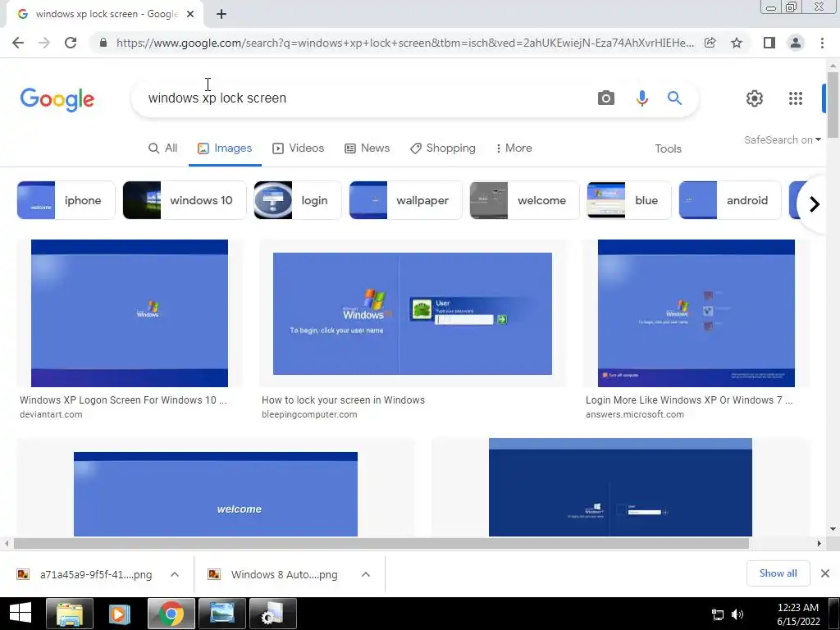Expand the More search options menu

tap(514, 148)
